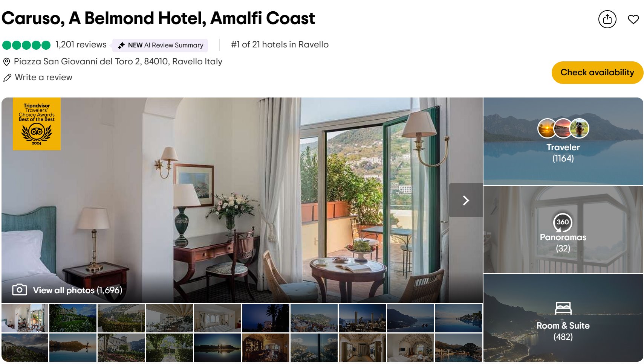Open the 1,201 reviews link
This screenshot has width=644, height=364.
(x=81, y=45)
